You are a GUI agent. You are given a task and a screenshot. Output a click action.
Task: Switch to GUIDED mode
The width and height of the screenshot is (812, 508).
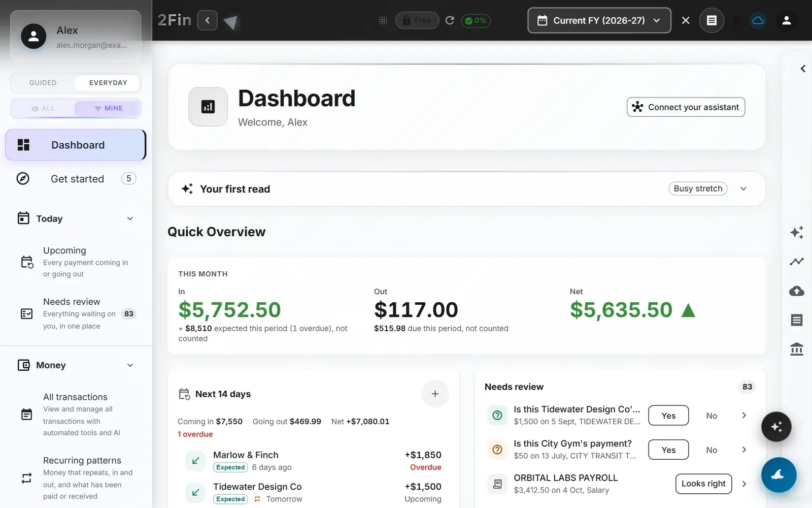[43, 83]
